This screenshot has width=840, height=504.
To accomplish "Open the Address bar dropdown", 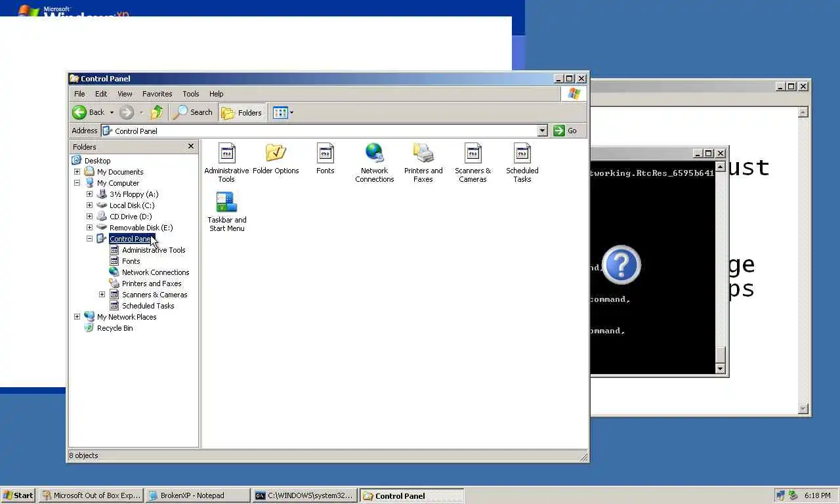I will pos(542,131).
